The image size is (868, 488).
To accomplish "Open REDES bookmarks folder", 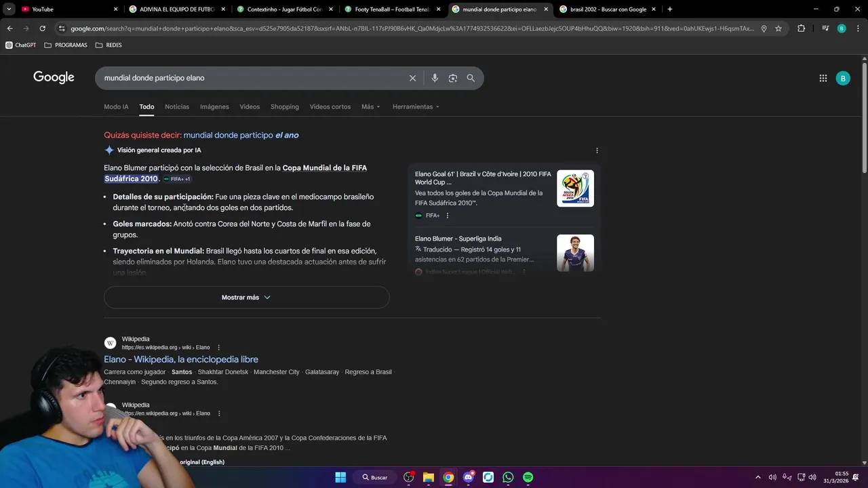I will pos(108,45).
